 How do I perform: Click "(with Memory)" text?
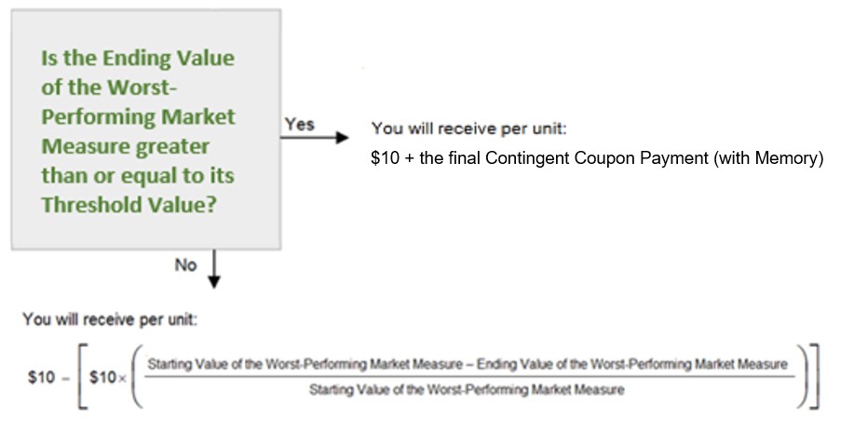click(768, 158)
